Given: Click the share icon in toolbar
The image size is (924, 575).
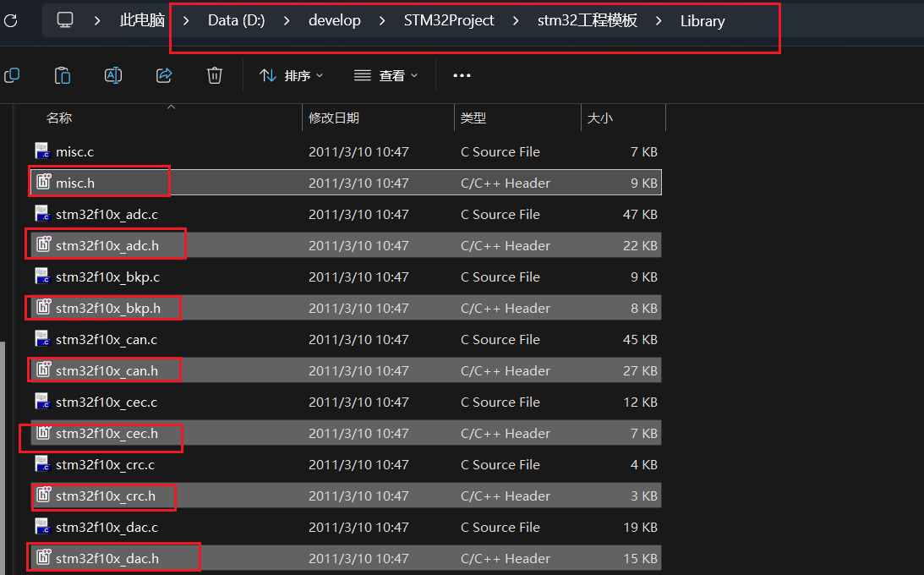Looking at the screenshot, I should [x=164, y=75].
